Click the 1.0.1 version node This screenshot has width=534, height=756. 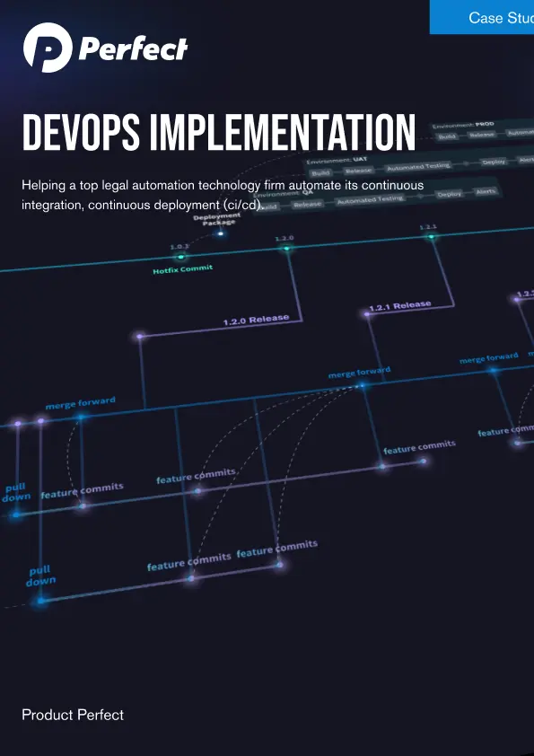pyautogui.click(x=181, y=257)
